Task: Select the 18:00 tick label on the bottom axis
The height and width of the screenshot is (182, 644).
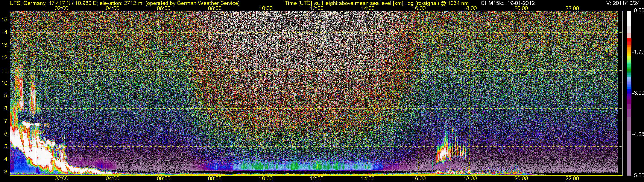Action: (470, 179)
